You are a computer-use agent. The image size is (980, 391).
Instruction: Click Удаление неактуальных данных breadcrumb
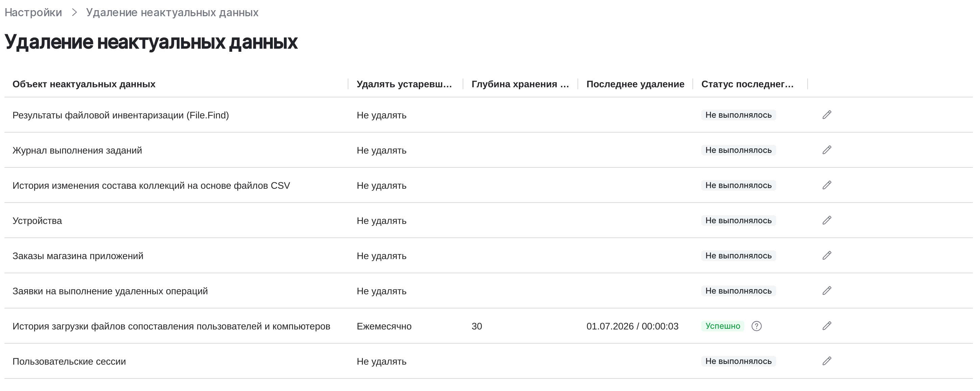(172, 12)
